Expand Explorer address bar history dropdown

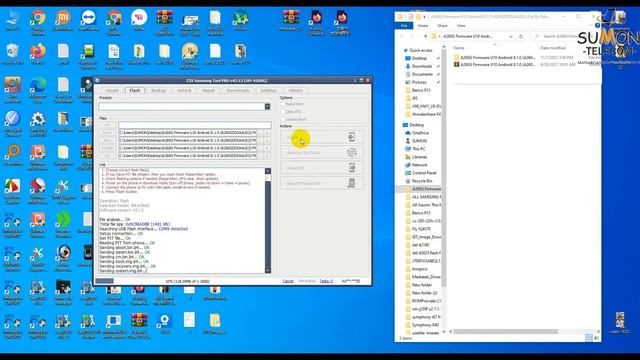pos(511,36)
